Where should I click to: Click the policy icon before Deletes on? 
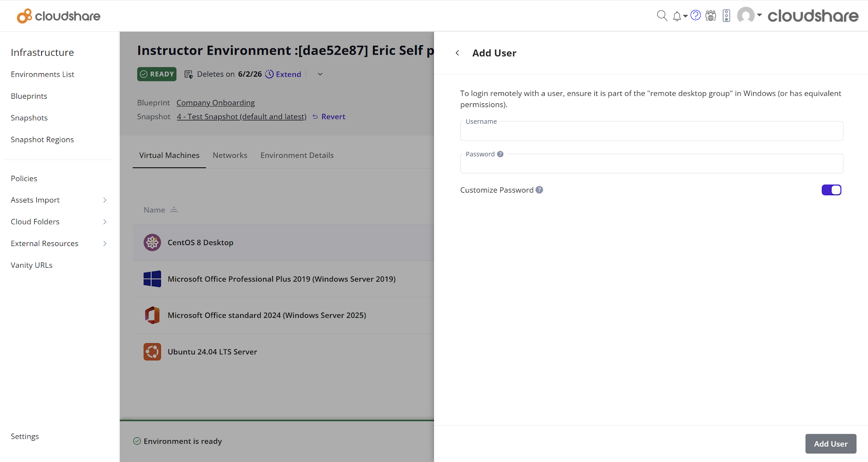189,75
